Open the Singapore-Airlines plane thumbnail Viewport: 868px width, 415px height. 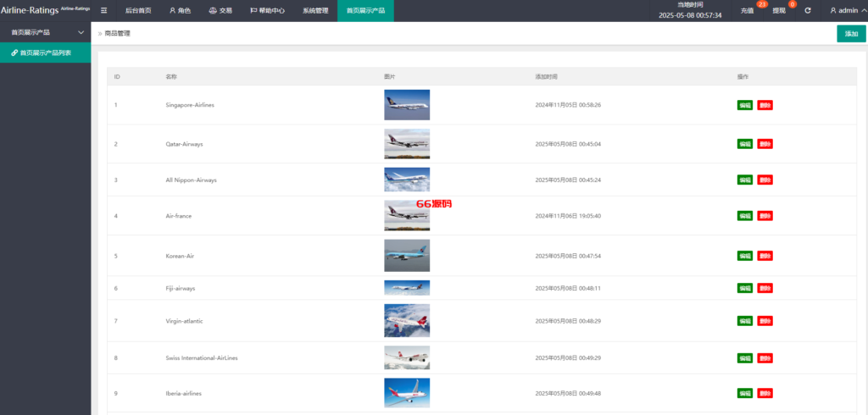407,104
